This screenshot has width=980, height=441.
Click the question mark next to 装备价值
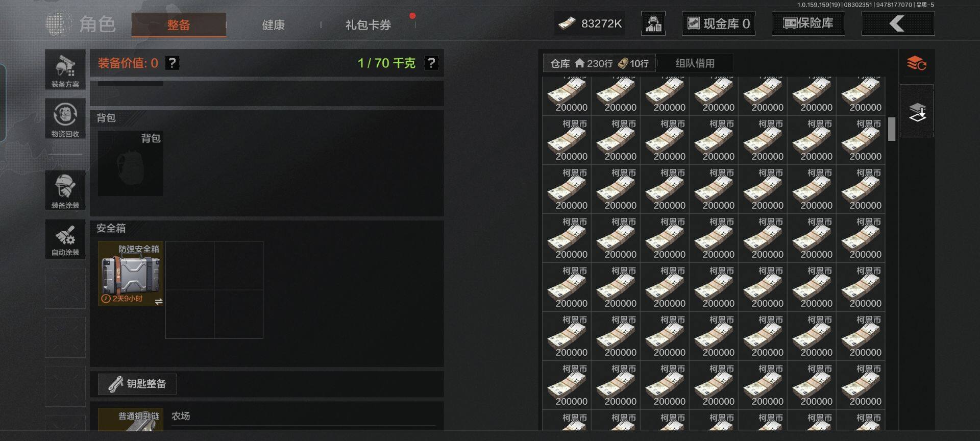coord(173,63)
